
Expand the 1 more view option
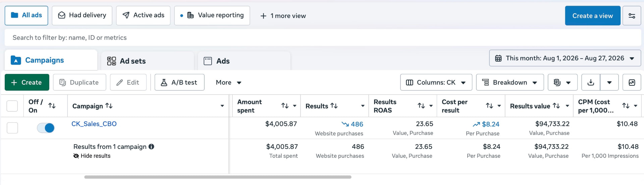[283, 16]
